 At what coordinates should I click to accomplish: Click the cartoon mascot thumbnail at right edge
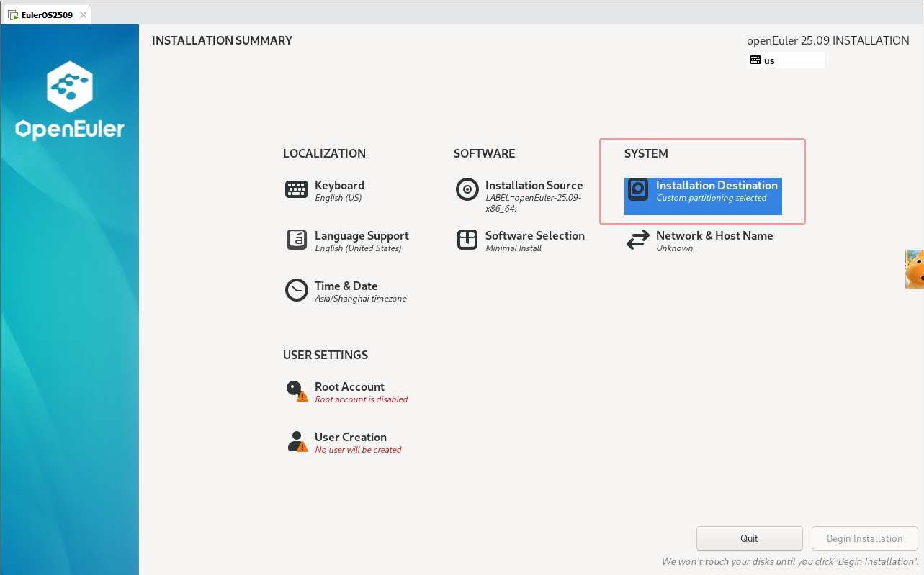point(915,269)
